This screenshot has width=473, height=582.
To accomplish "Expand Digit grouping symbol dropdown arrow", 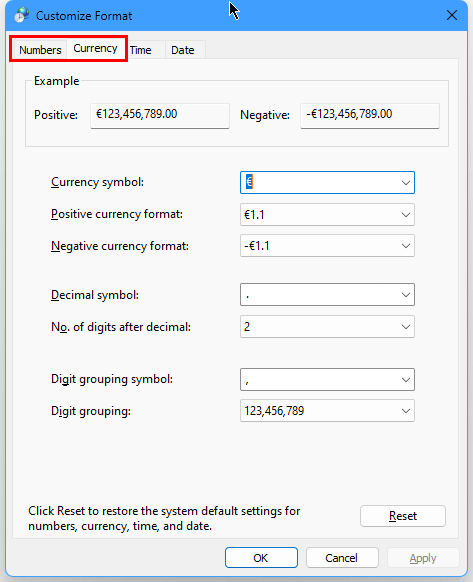I will [405, 380].
